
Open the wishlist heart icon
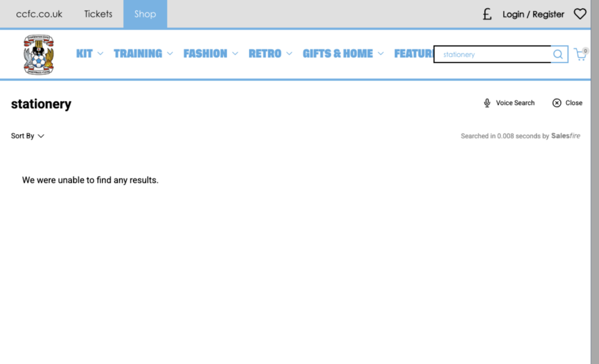580,14
